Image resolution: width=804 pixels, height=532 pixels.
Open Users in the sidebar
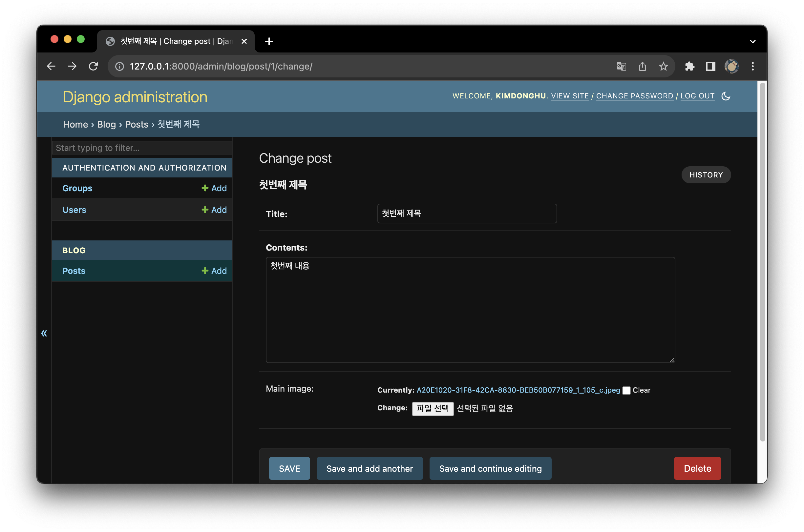tap(74, 210)
